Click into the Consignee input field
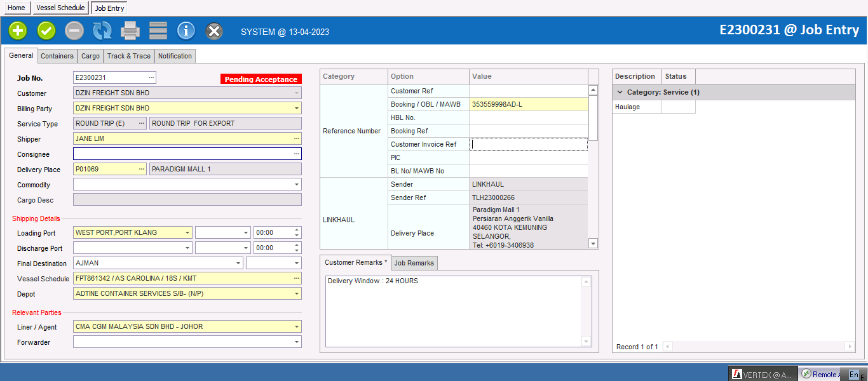This screenshot has height=381, width=868. pyautogui.click(x=182, y=154)
